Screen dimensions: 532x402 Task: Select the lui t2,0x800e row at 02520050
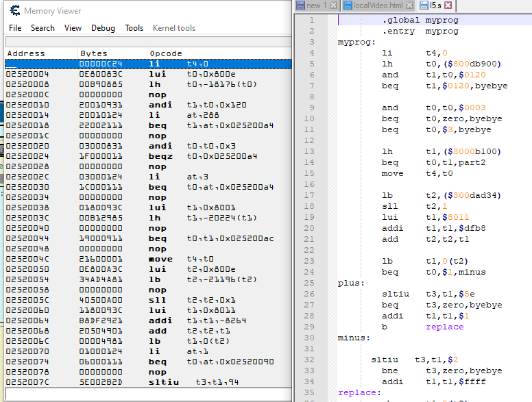(148, 269)
